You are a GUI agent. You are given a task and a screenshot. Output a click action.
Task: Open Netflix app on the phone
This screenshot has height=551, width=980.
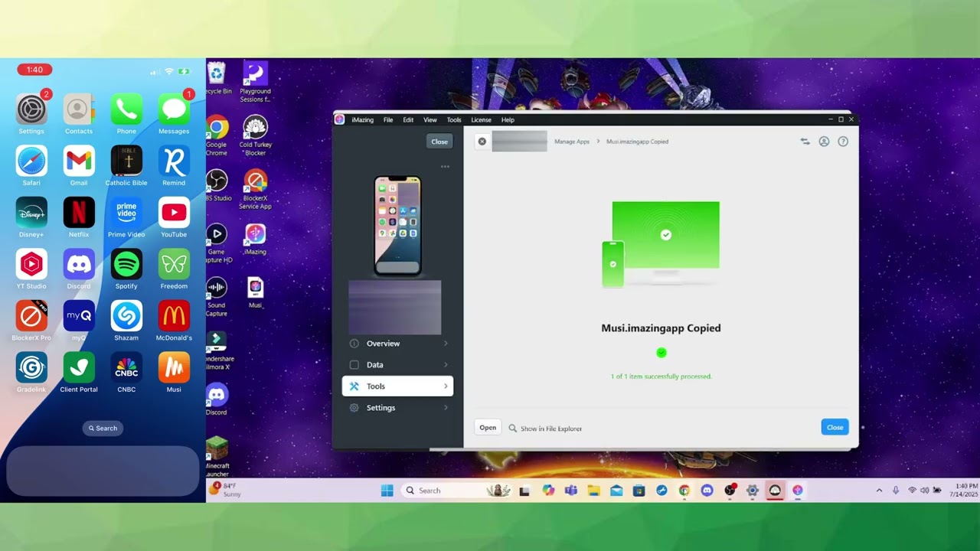79,213
